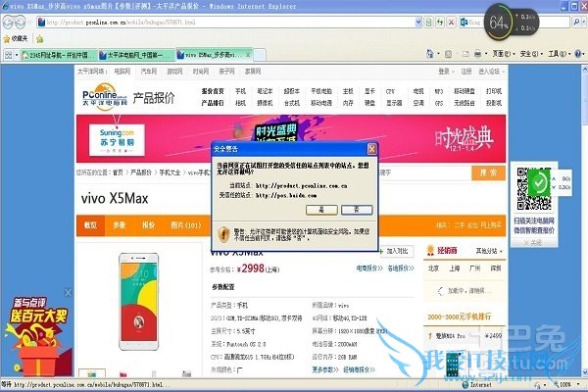Click the print icon in command bar
Viewport: 588px width, 392px height.
point(478,55)
